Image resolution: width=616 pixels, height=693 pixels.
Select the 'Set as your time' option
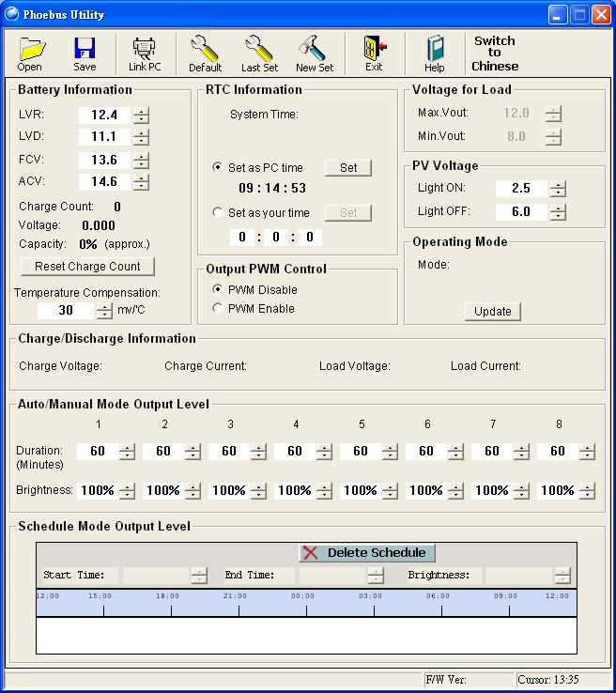point(219,213)
